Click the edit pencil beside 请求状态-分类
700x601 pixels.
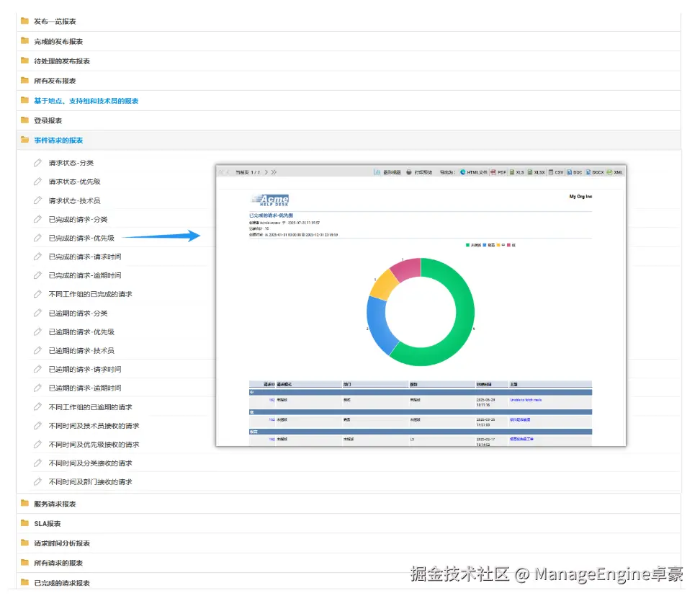38,162
